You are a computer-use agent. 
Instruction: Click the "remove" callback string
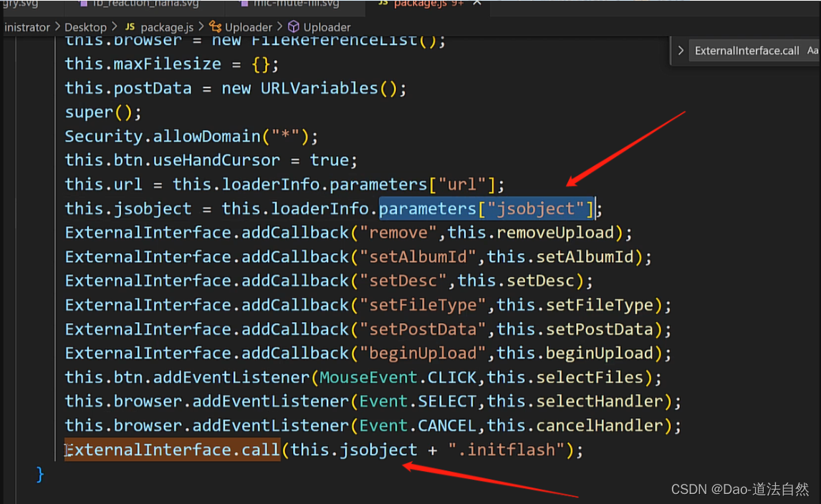pos(398,233)
